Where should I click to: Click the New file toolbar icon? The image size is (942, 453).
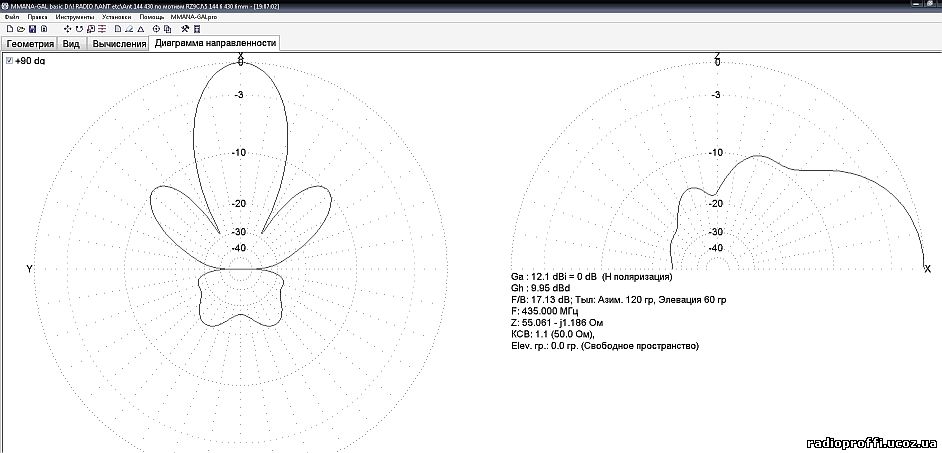(x=10, y=29)
